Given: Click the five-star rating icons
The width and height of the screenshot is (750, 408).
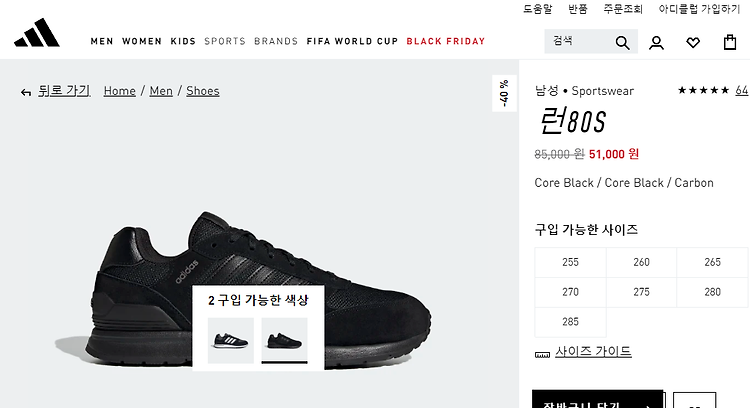Looking at the screenshot, I should click(x=703, y=90).
